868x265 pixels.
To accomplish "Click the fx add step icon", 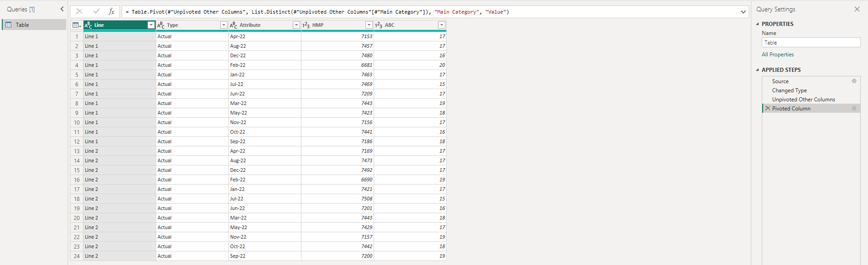I will 112,11.
